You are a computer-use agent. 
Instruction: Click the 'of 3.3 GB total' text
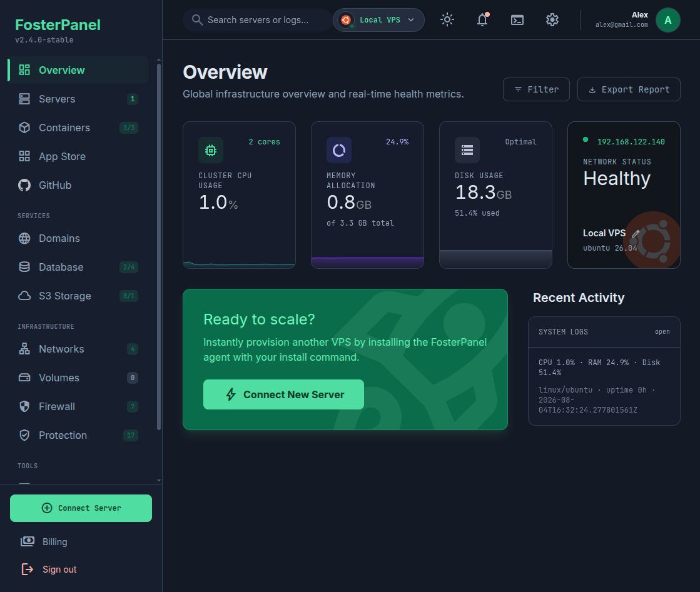click(360, 223)
